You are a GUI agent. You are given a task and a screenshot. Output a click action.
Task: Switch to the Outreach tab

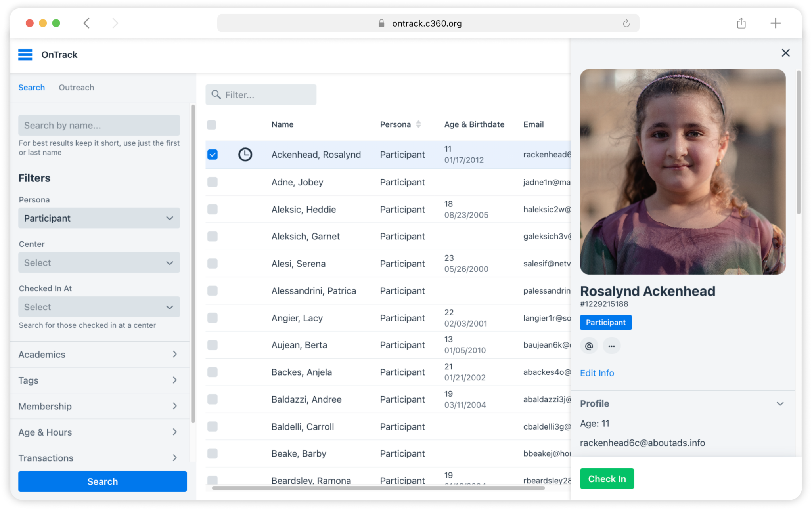click(76, 87)
